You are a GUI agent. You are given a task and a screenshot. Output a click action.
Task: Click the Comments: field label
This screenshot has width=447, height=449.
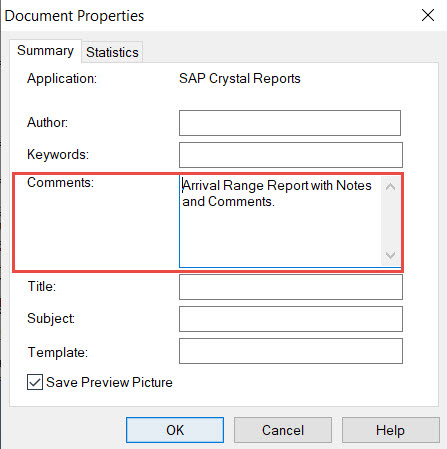(x=60, y=182)
